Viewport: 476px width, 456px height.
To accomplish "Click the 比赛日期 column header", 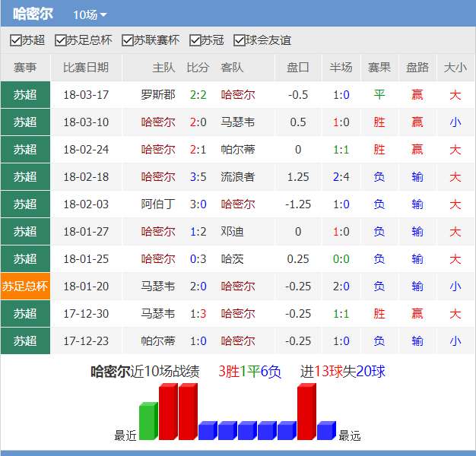I will [x=86, y=68].
